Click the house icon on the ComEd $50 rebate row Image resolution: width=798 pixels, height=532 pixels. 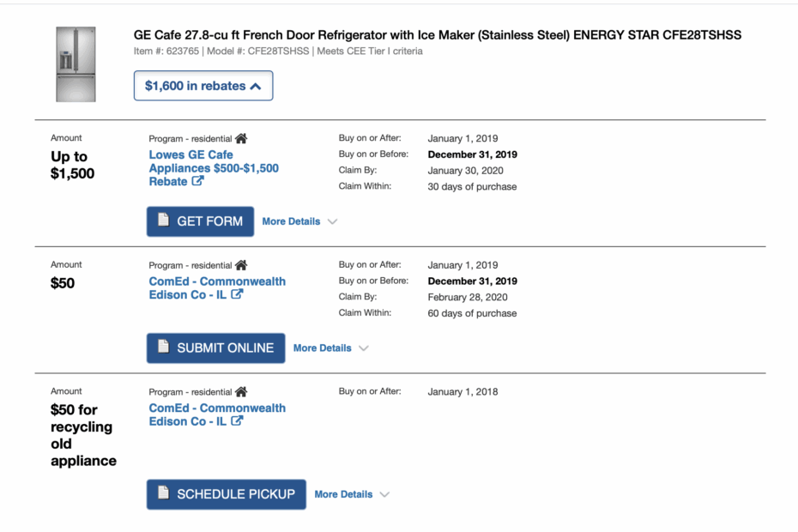pos(240,264)
